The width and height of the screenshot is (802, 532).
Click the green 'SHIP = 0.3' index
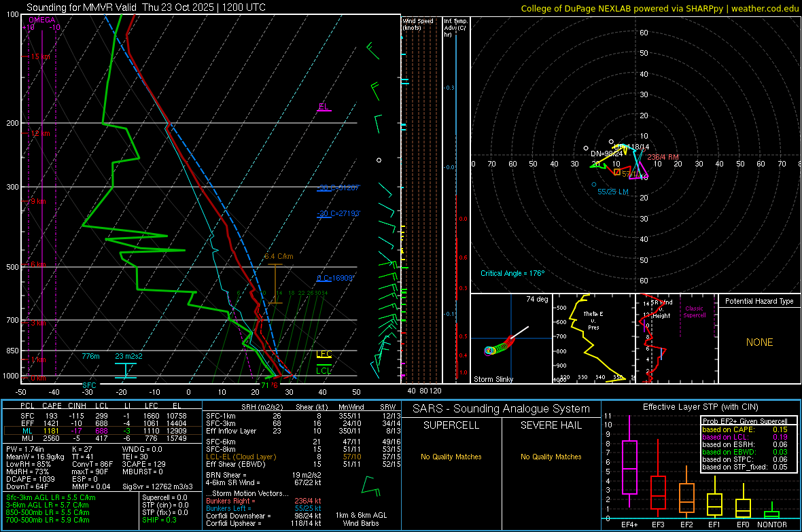(x=160, y=520)
